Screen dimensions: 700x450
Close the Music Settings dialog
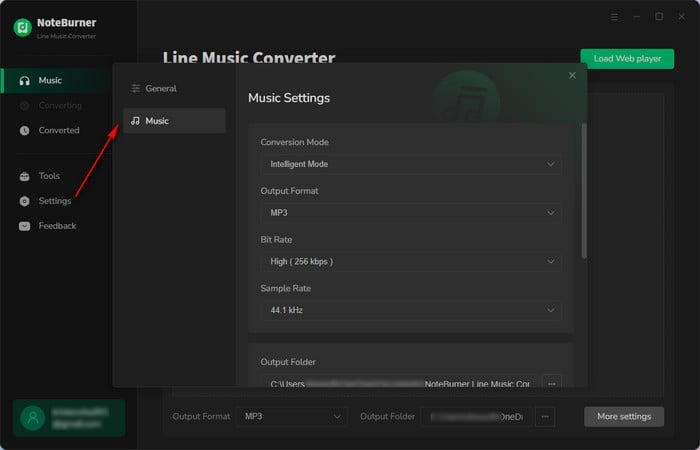tap(572, 75)
